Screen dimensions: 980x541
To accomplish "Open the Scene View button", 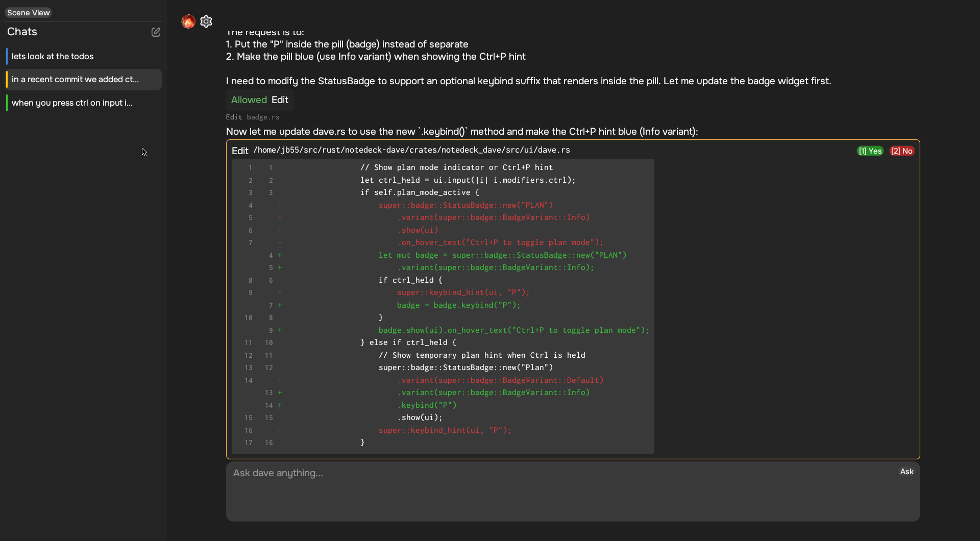I will (29, 13).
